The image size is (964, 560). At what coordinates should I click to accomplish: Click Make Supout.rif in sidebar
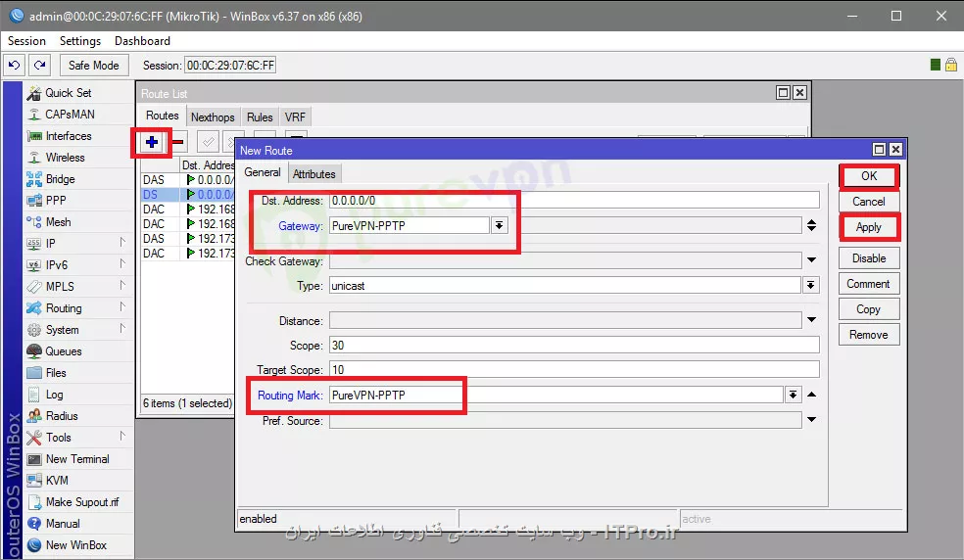[x=81, y=501]
